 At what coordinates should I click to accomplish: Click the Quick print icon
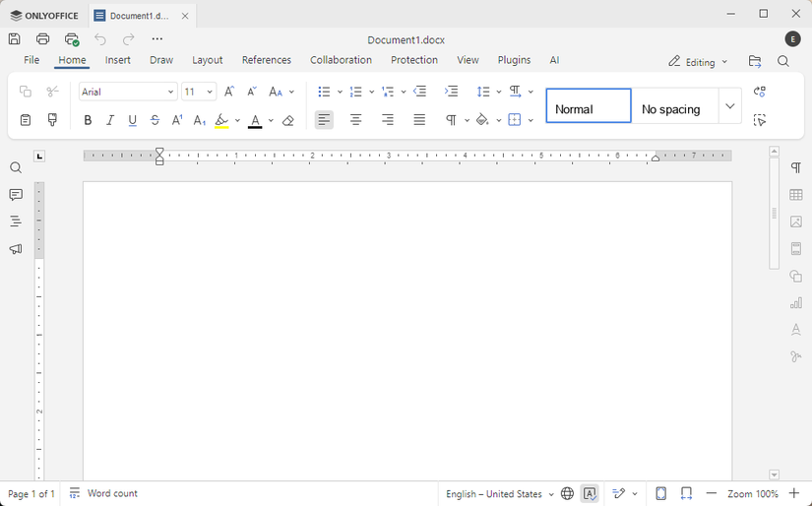(x=72, y=39)
